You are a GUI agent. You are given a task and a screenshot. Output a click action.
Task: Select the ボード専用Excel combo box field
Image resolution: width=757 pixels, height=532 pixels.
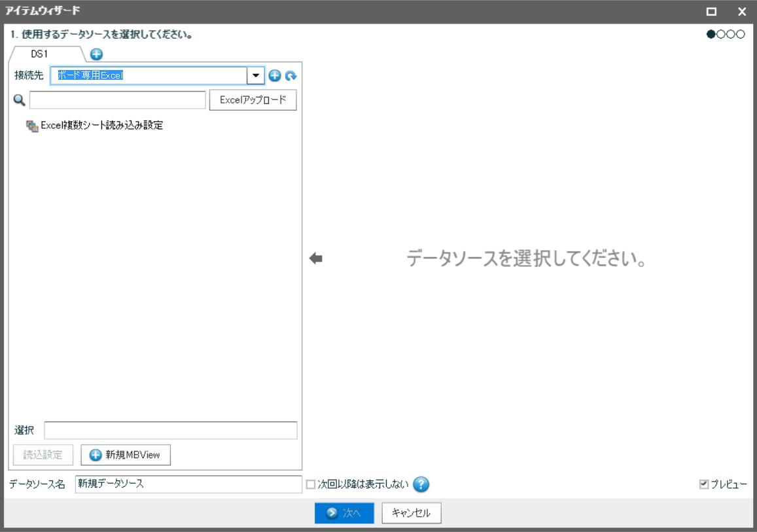pos(149,76)
